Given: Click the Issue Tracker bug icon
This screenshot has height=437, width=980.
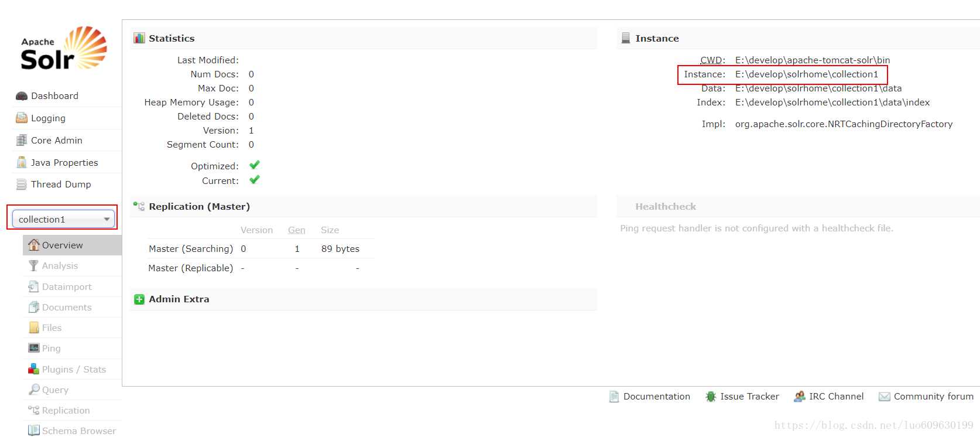Looking at the screenshot, I should click(711, 397).
